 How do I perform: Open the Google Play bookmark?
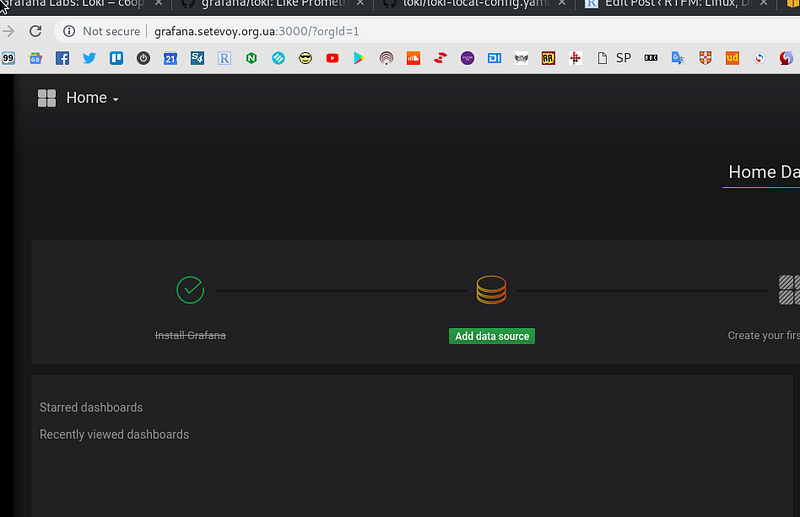[359, 58]
